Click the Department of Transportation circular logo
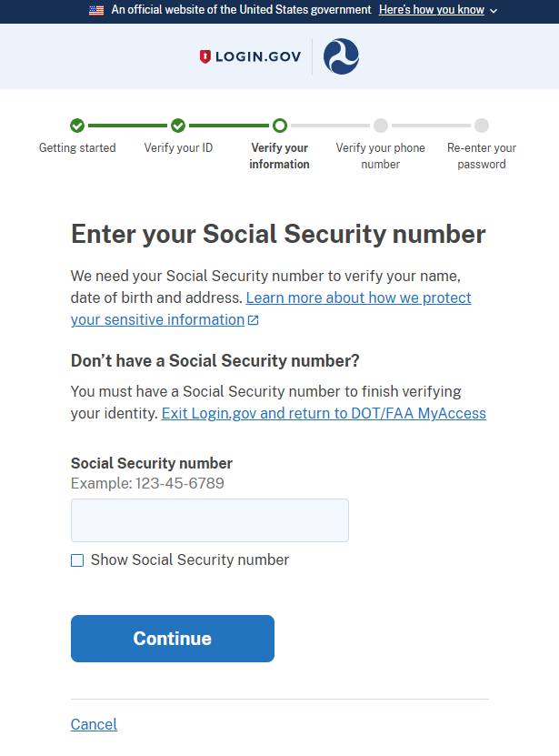559x756 pixels. [340, 55]
